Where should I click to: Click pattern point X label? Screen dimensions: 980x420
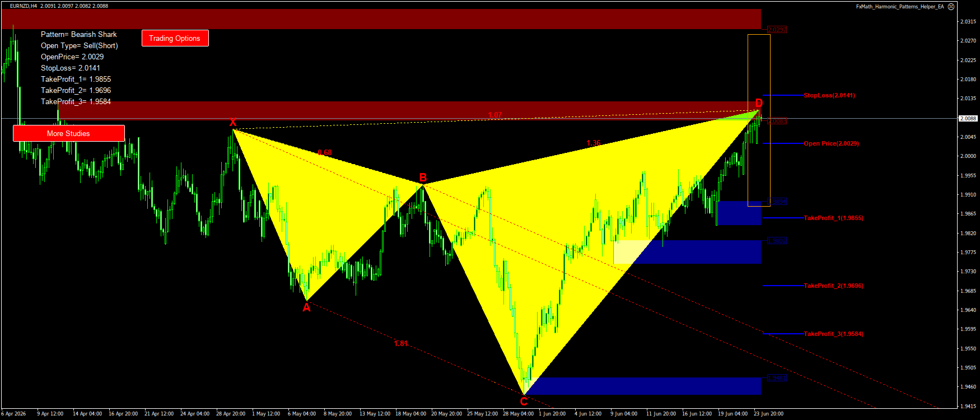click(x=233, y=123)
